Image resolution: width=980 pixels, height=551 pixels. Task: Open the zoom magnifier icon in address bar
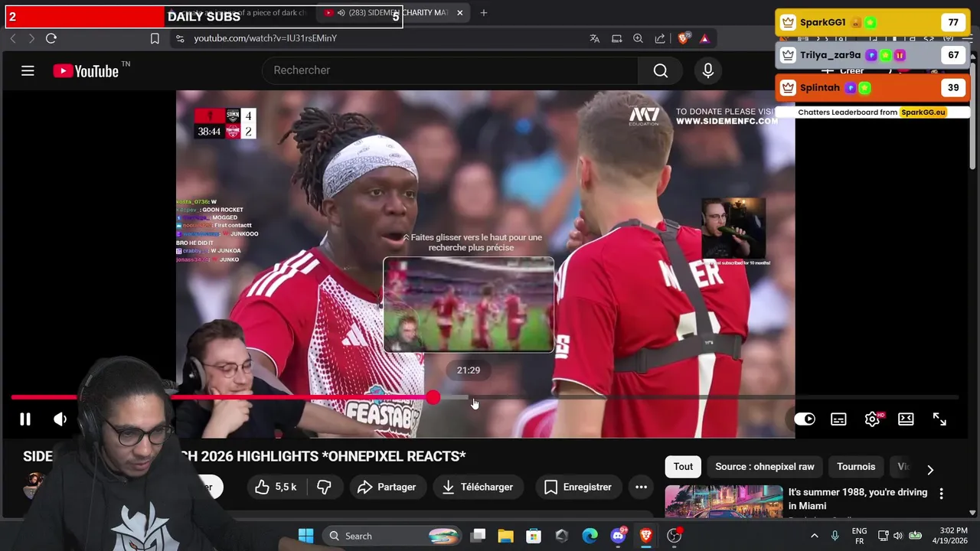[x=638, y=38]
